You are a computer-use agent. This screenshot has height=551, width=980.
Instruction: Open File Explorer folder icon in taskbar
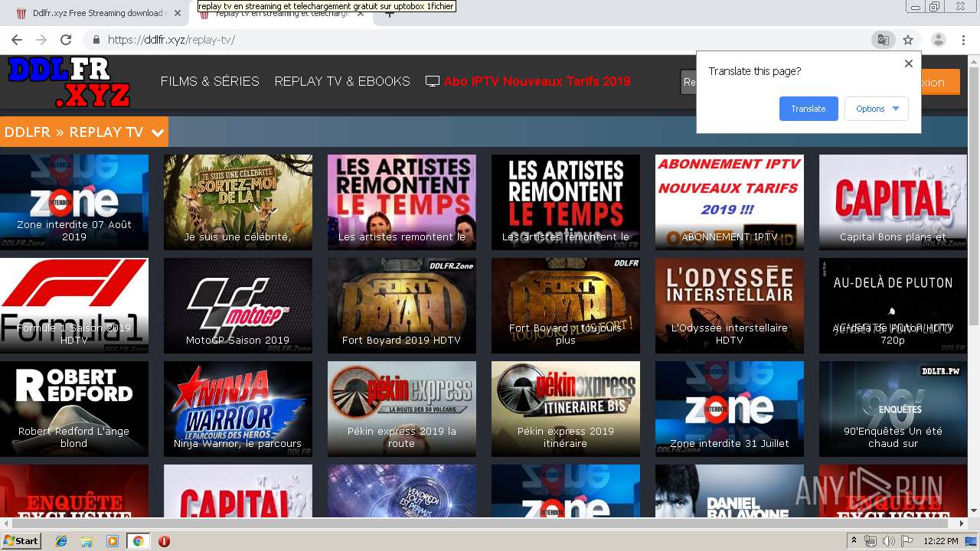[87, 541]
